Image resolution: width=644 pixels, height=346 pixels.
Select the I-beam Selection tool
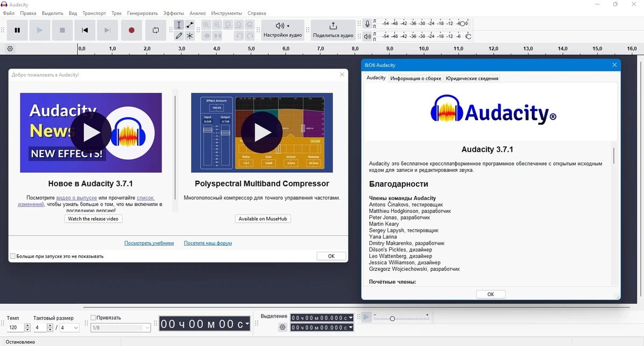(x=179, y=25)
